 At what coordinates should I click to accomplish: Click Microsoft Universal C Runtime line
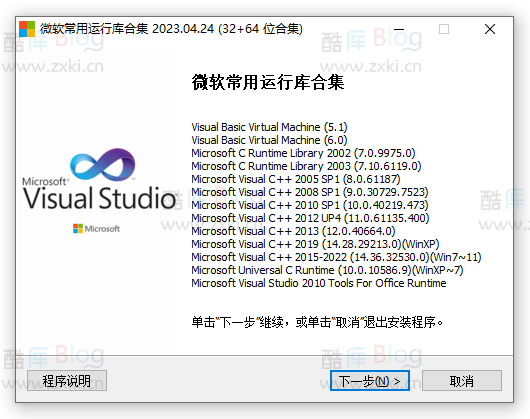click(x=327, y=270)
